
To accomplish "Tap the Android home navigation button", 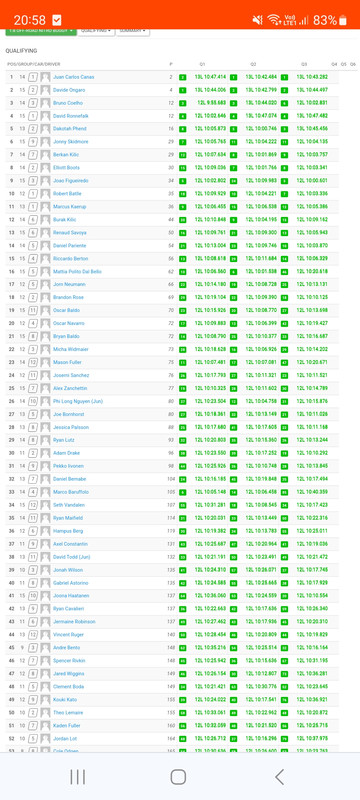I will click(178, 777).
